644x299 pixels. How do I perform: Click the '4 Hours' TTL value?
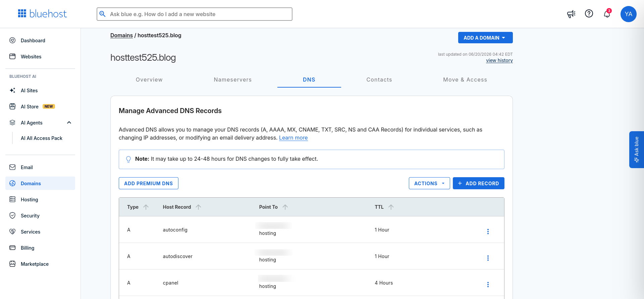(x=384, y=283)
